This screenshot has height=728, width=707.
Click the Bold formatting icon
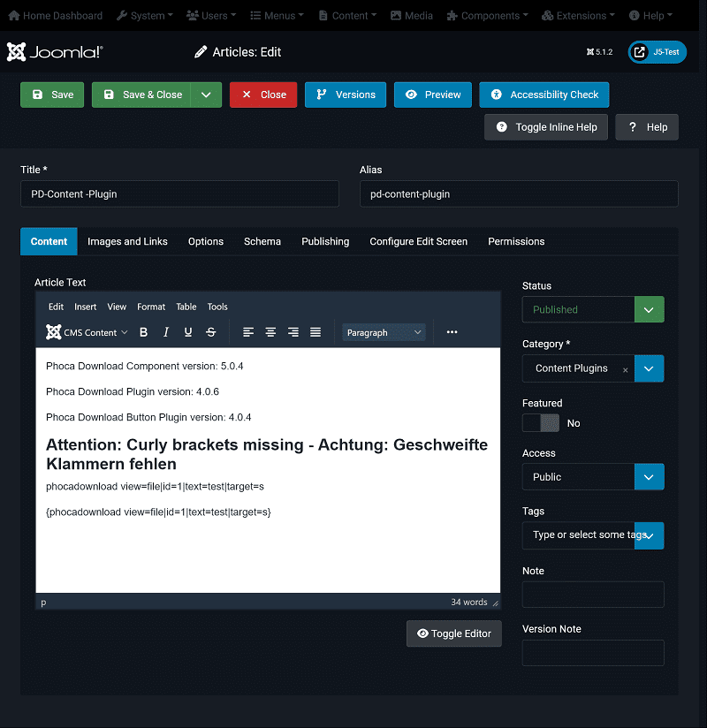[144, 332]
